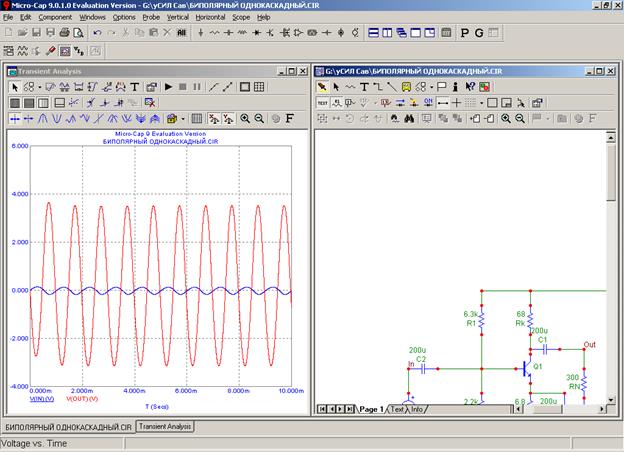Open the Vertical menu
The height and width of the screenshot is (452, 624).
tap(177, 17)
